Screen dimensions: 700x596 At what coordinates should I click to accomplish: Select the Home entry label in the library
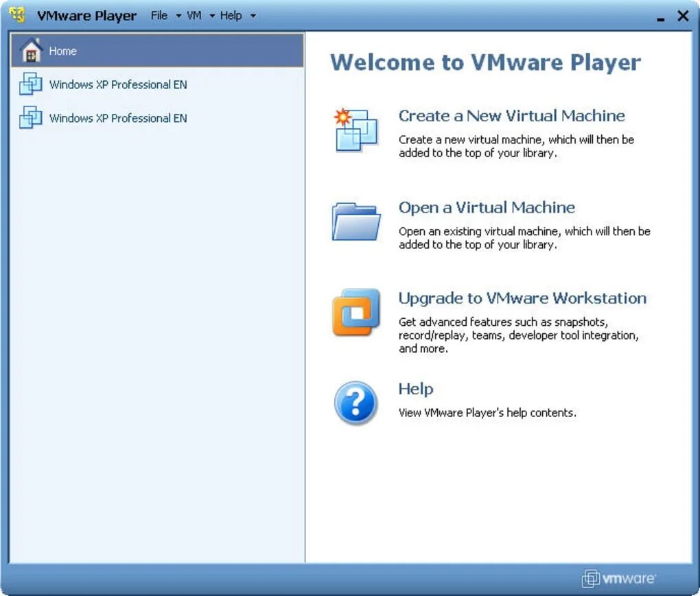63,51
